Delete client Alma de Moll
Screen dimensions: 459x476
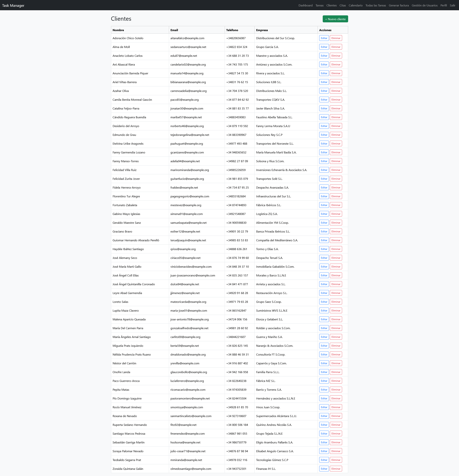point(336,47)
